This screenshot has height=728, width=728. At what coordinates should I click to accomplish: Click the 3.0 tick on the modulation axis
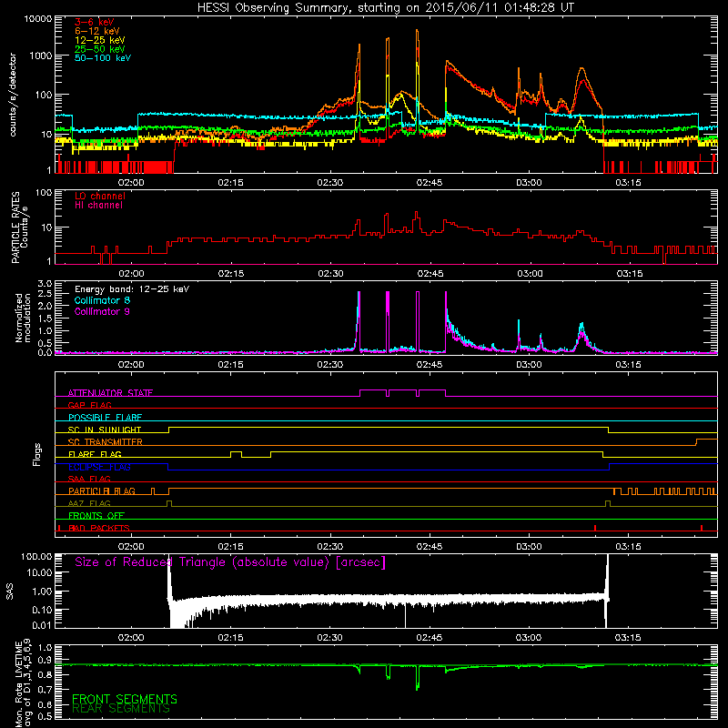(x=45, y=284)
